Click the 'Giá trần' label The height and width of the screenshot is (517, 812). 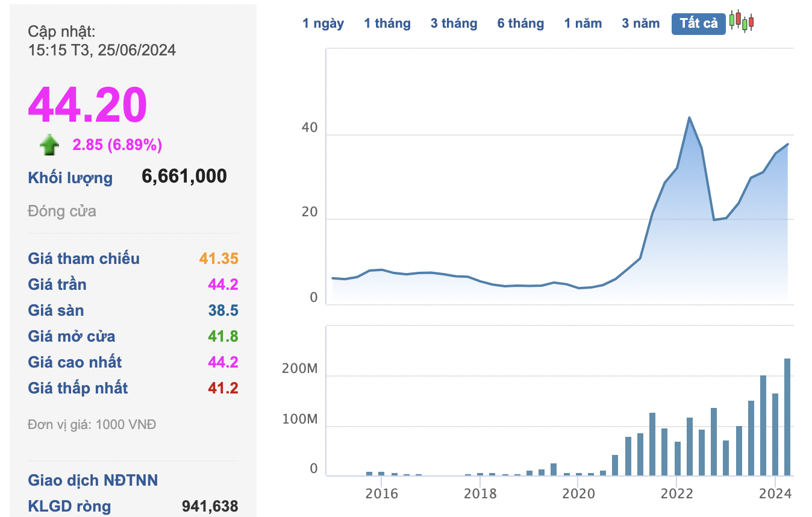pos(57,284)
